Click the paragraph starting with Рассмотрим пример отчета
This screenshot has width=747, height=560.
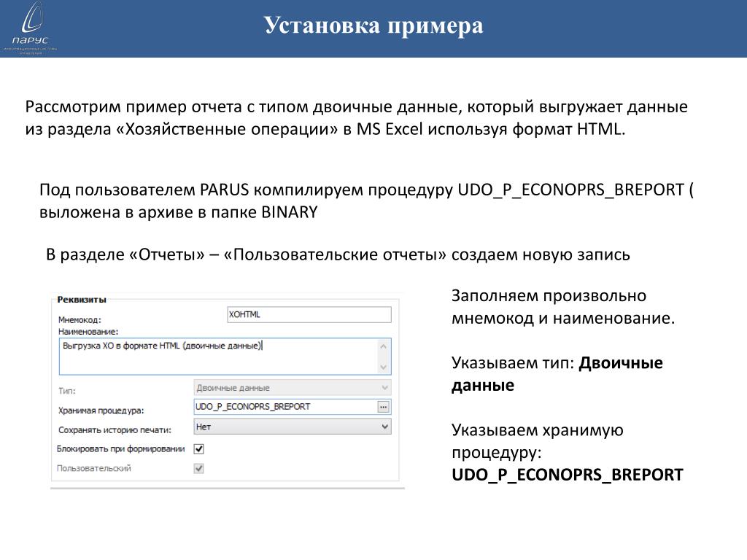356,117
